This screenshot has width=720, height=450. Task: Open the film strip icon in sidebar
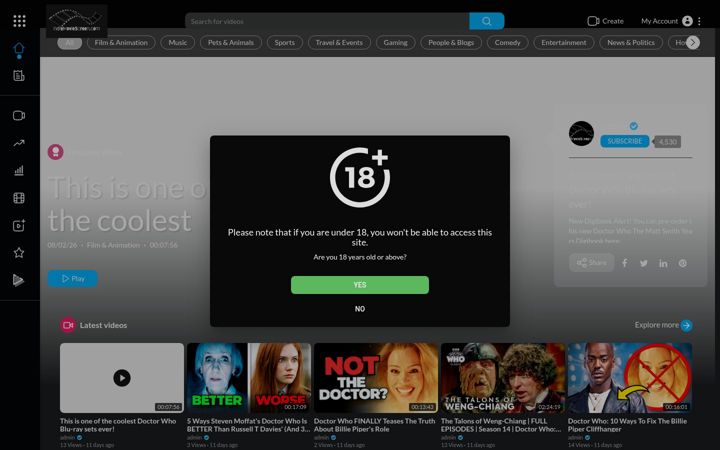pos(19,198)
